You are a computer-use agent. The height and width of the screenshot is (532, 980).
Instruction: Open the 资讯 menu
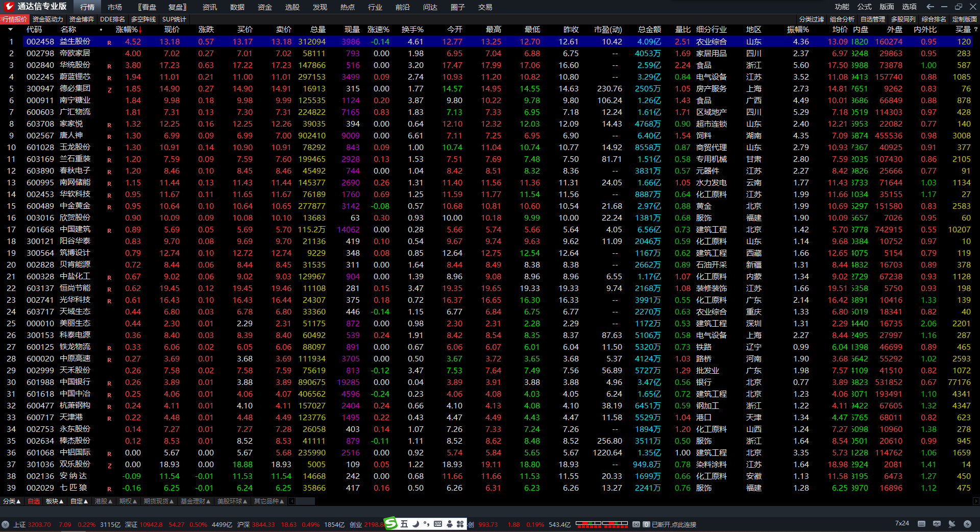pyautogui.click(x=210, y=7)
